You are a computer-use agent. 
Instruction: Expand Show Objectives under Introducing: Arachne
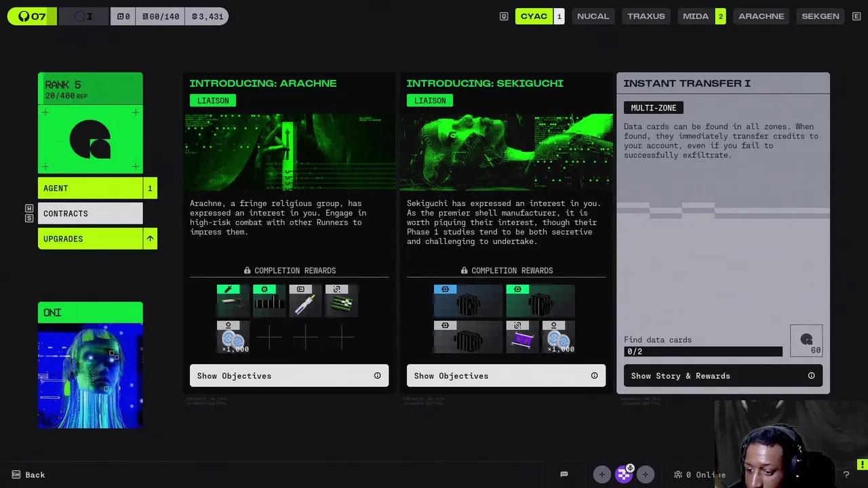[289, 375]
